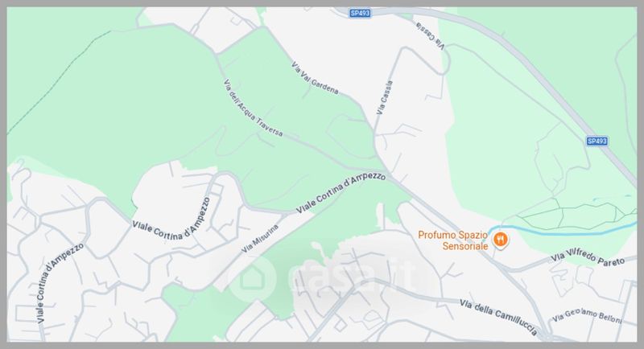Click the Via Val Gardena street label
Viewport: 644px width, 349px height.
click(315, 78)
